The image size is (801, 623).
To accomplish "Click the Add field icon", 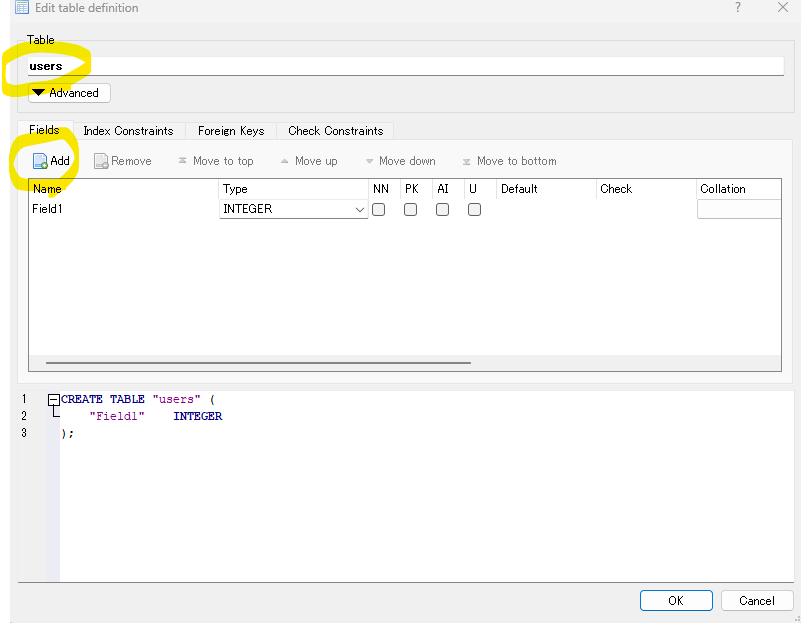I will coord(40,161).
